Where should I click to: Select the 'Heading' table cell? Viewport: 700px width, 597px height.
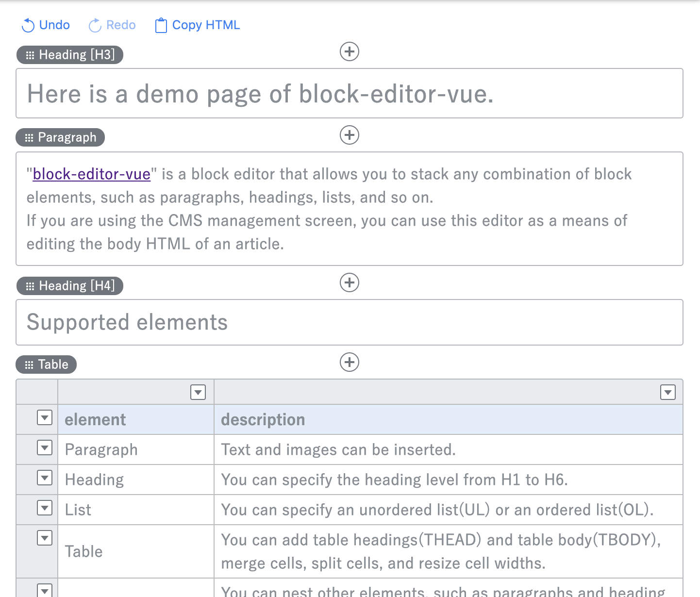pos(136,480)
